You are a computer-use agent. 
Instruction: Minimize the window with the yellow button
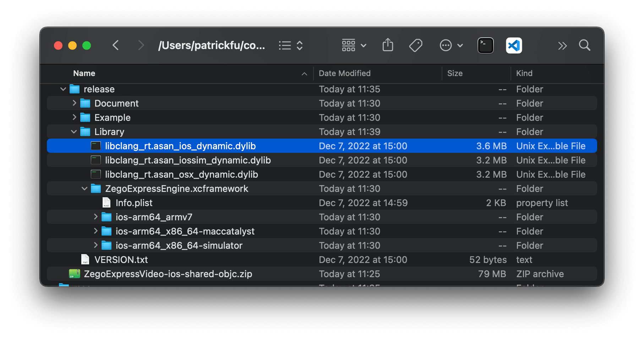[x=72, y=45]
